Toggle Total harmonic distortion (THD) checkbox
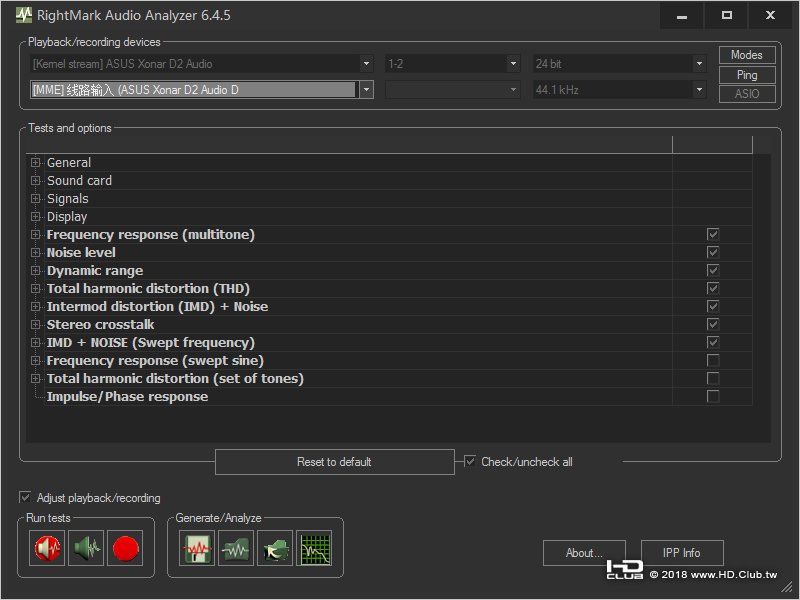Screen dimensions: 800x600 point(713,288)
